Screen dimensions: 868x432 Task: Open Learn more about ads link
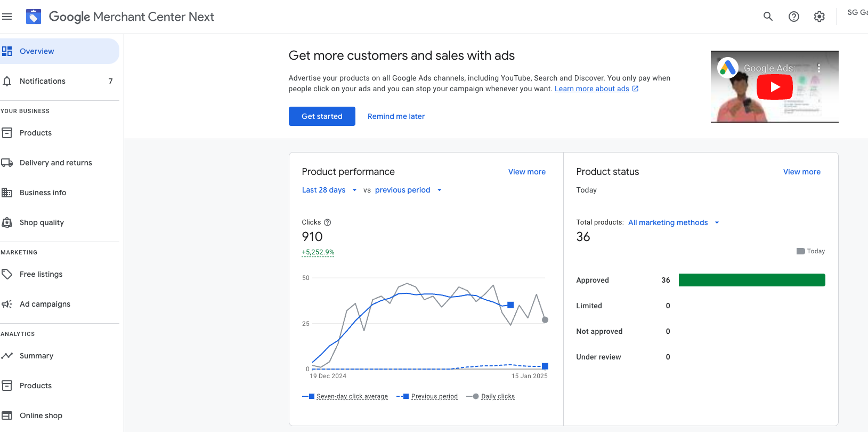pos(591,89)
